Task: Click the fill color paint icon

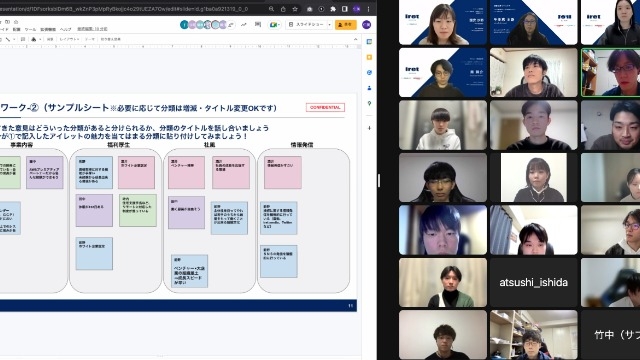Action: coord(33,39)
